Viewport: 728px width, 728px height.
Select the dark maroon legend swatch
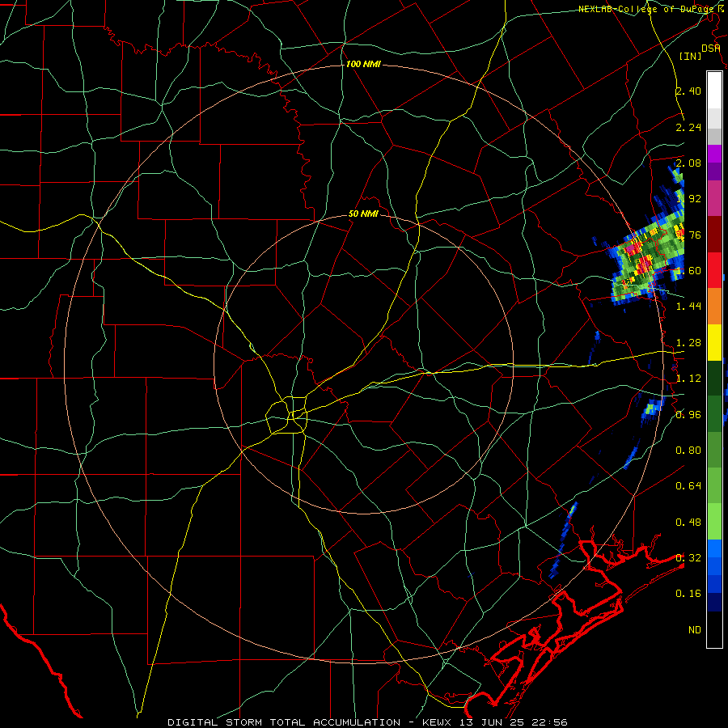point(714,234)
